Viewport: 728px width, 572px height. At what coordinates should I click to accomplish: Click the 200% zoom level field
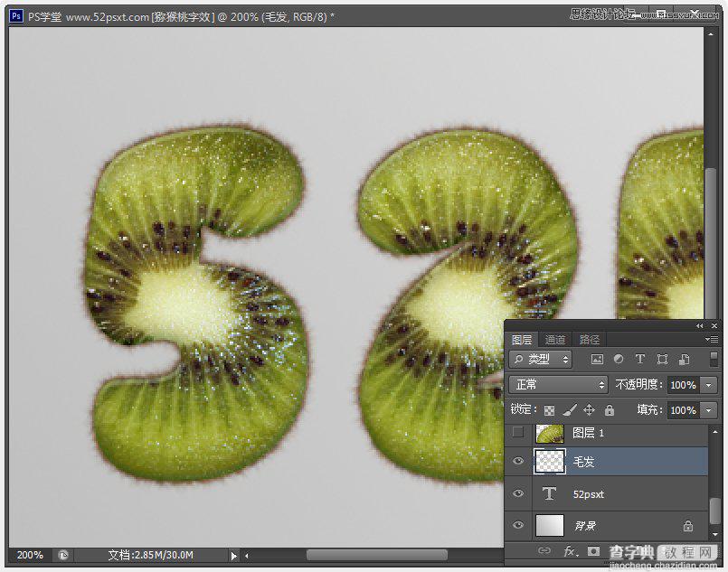[30, 555]
